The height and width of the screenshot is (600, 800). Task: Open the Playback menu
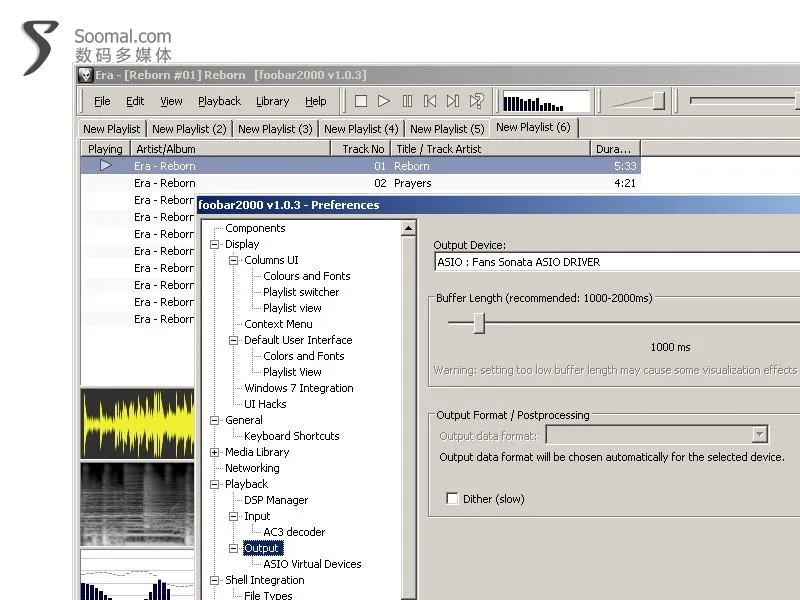219,101
